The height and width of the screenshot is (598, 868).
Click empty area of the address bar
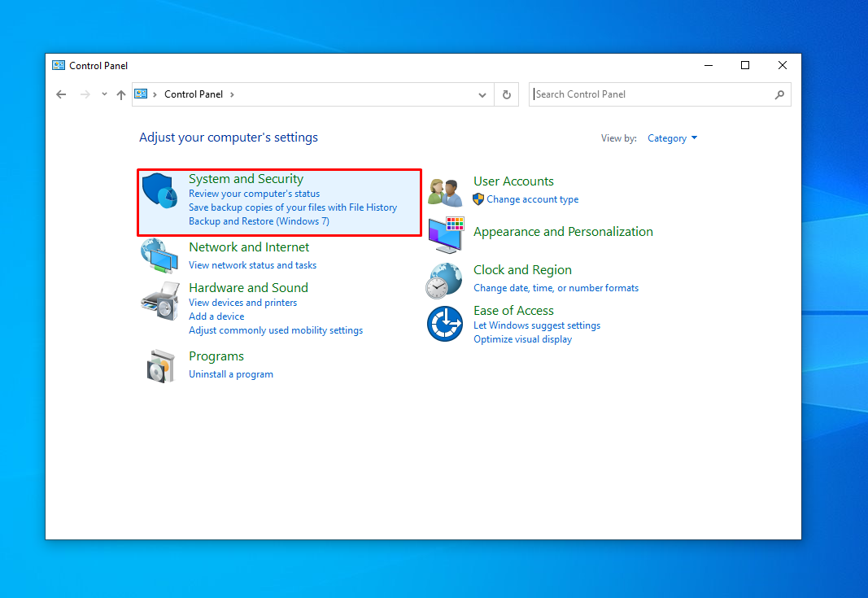point(355,94)
